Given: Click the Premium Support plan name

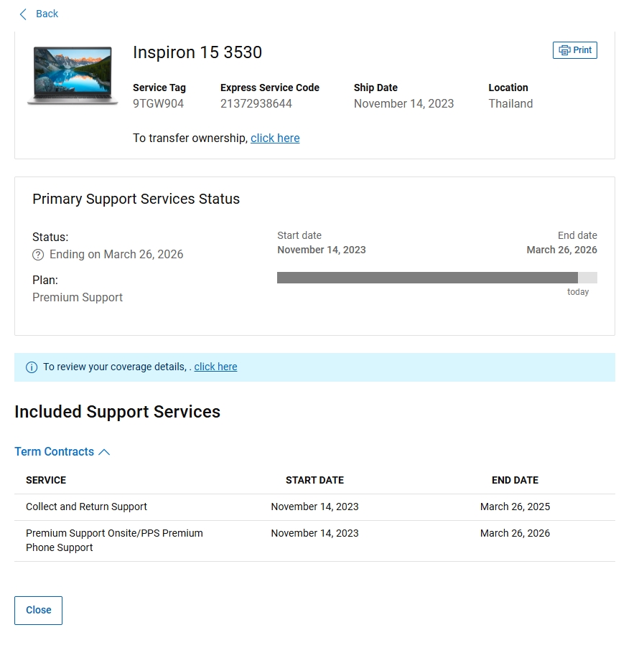Looking at the screenshot, I should 78,298.
